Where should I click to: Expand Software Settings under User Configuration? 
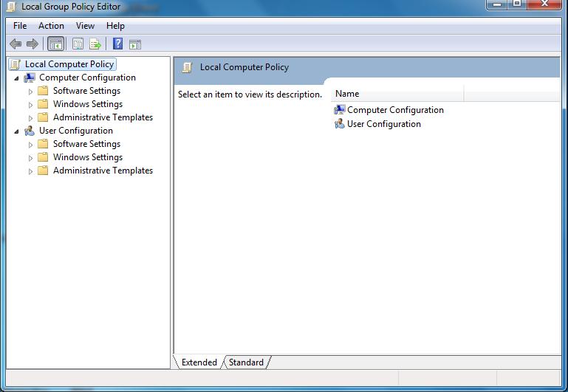click(30, 145)
